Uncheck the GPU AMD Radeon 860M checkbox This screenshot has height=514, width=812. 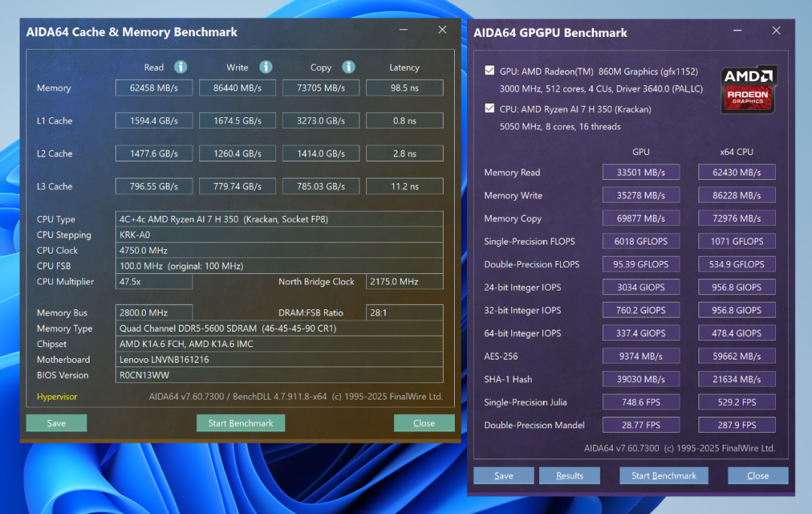(x=489, y=71)
